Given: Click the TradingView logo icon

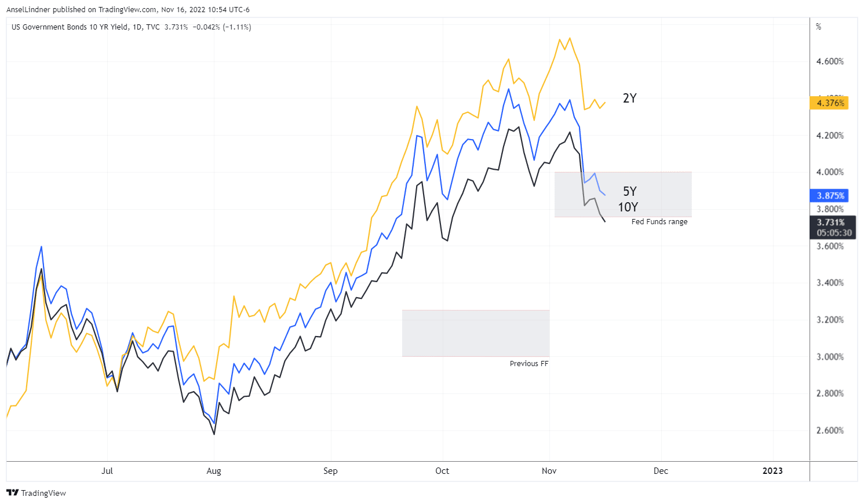Looking at the screenshot, I should (x=12, y=493).
